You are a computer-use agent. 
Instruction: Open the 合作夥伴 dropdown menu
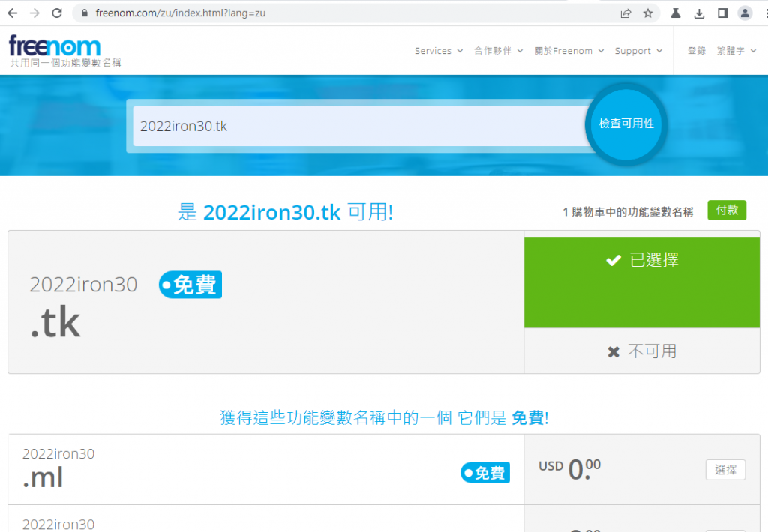click(498, 51)
